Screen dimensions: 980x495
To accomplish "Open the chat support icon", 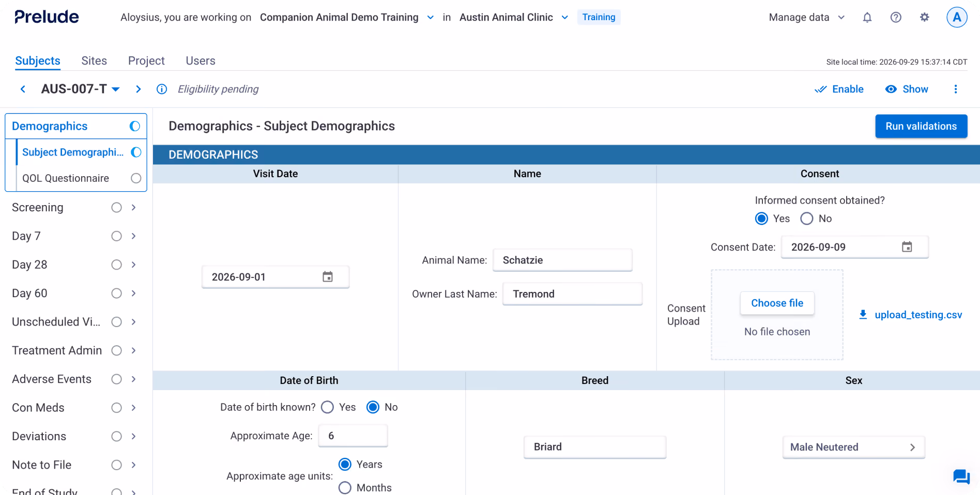I will (961, 476).
